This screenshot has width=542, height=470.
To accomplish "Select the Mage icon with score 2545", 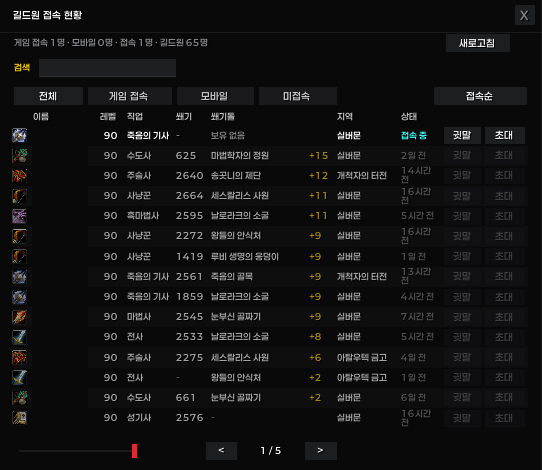I will (19, 317).
